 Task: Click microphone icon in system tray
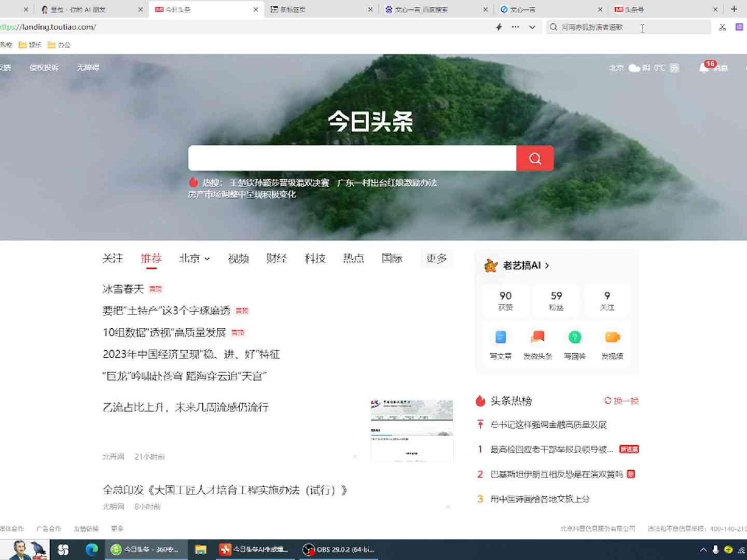[x=715, y=550]
